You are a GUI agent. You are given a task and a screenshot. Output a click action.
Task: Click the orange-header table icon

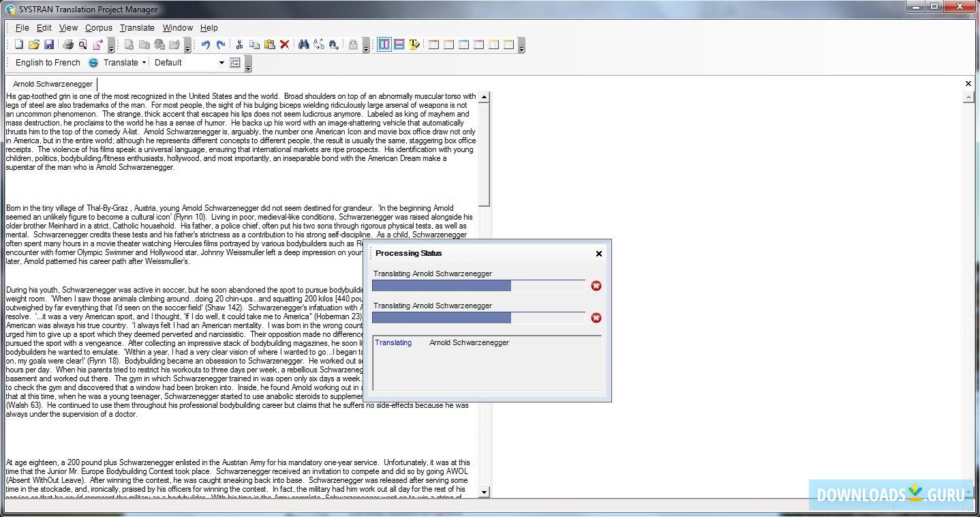point(448,45)
